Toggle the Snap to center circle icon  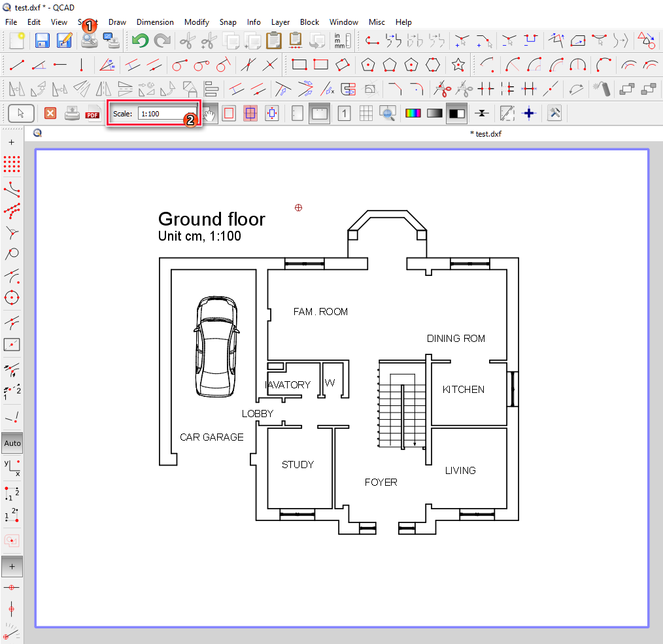click(12, 297)
